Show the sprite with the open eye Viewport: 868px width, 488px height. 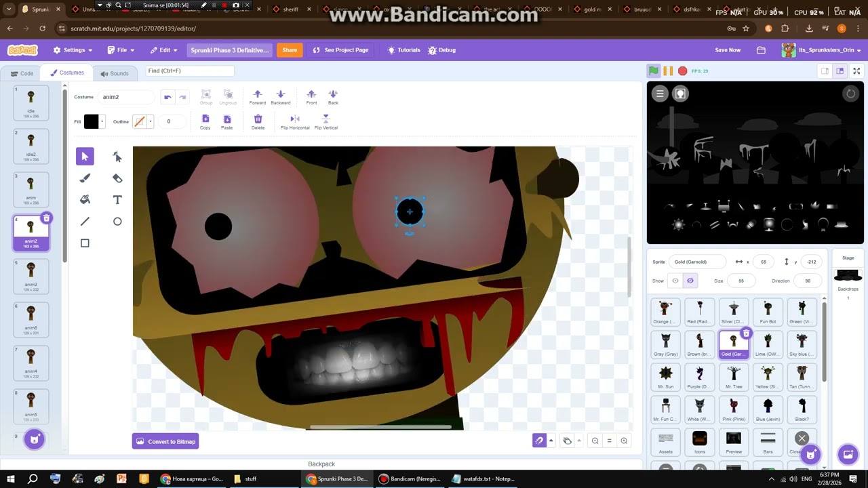pyautogui.click(x=675, y=281)
